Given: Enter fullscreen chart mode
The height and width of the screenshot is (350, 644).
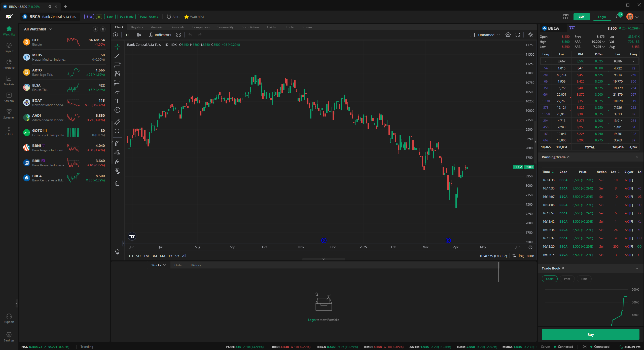Looking at the screenshot, I should click(518, 35).
